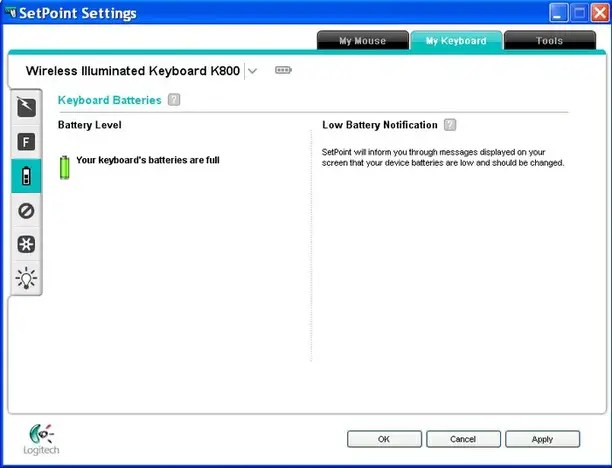This screenshot has width=612, height=468.
Task: Click the Keyboard Batteries heading
Action: [x=110, y=100]
